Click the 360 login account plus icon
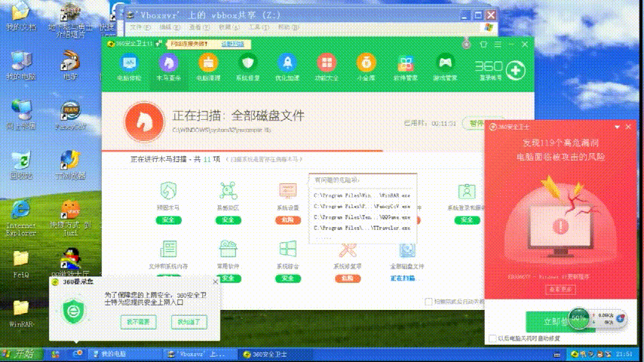 pos(516,70)
